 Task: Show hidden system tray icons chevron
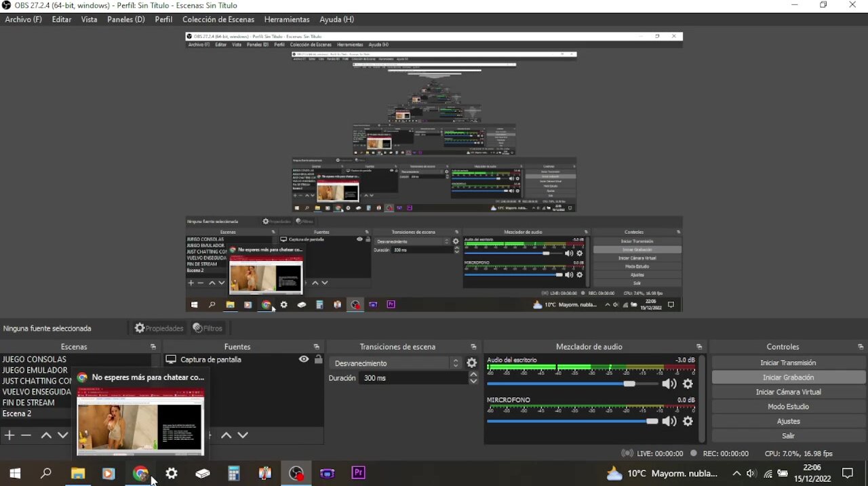pos(736,474)
